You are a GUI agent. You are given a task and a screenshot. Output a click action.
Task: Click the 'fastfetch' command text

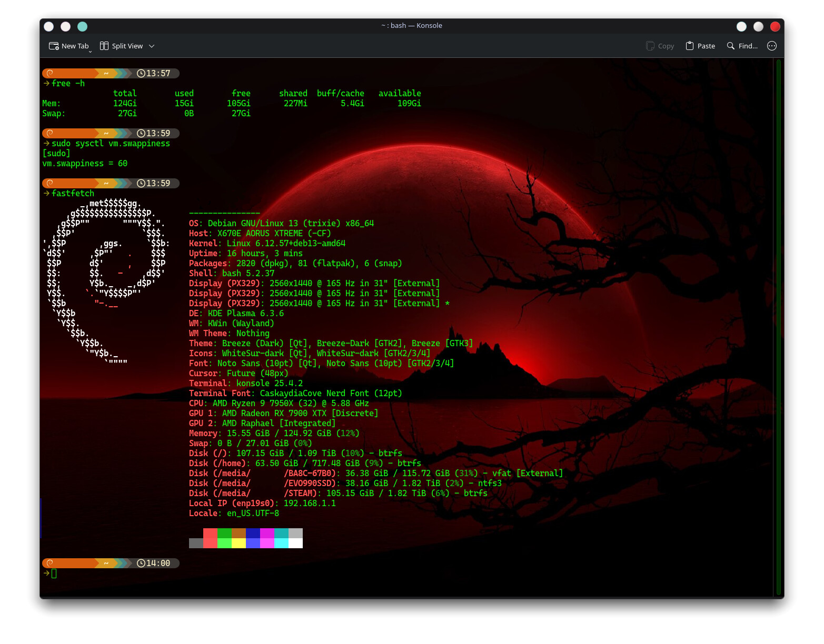pyautogui.click(x=73, y=194)
